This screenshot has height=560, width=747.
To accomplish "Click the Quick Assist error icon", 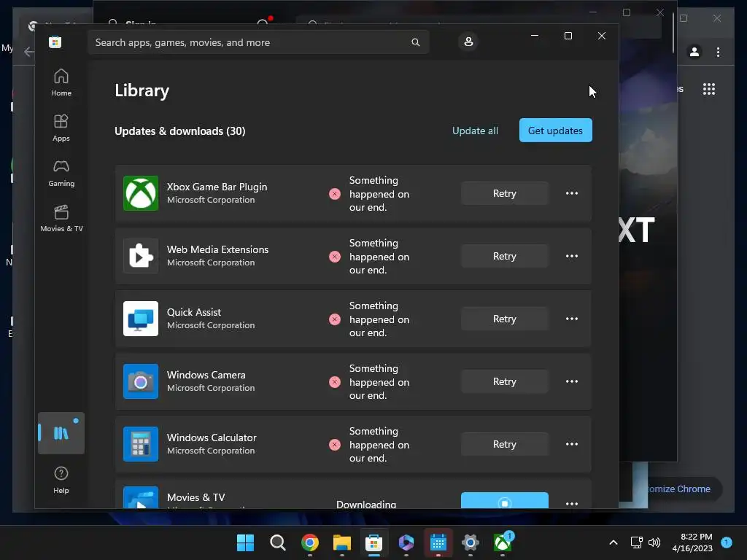I will pyautogui.click(x=335, y=319).
